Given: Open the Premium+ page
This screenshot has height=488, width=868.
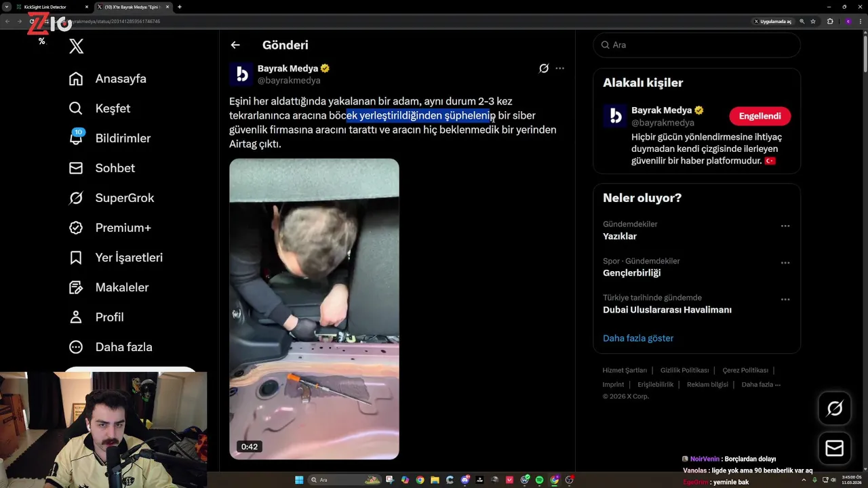Looking at the screenshot, I should click(x=110, y=228).
